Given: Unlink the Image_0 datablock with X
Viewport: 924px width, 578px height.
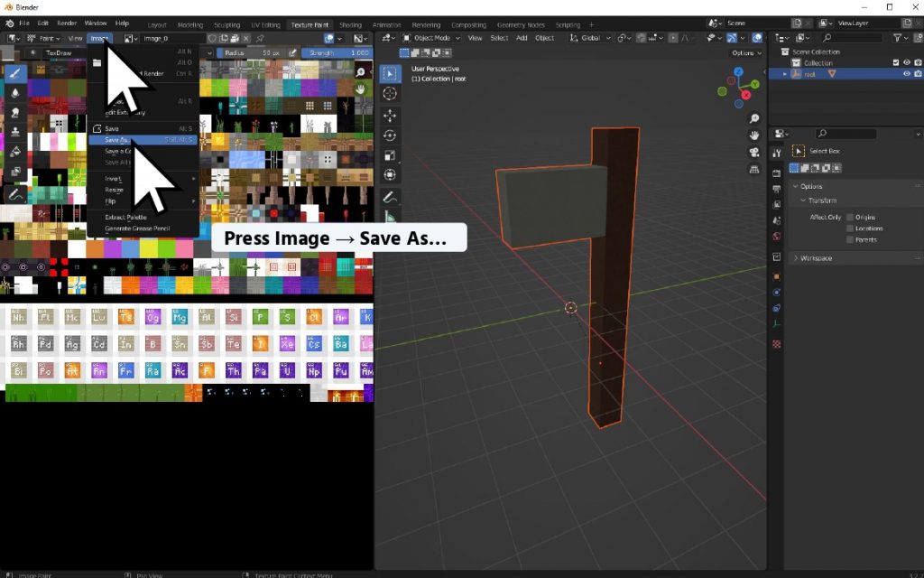Looking at the screenshot, I should pyautogui.click(x=246, y=38).
